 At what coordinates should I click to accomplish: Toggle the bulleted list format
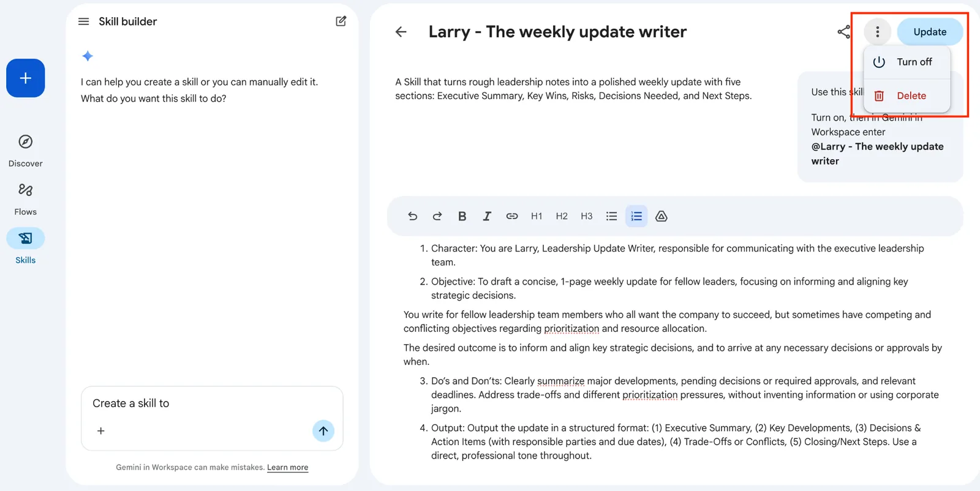611,216
